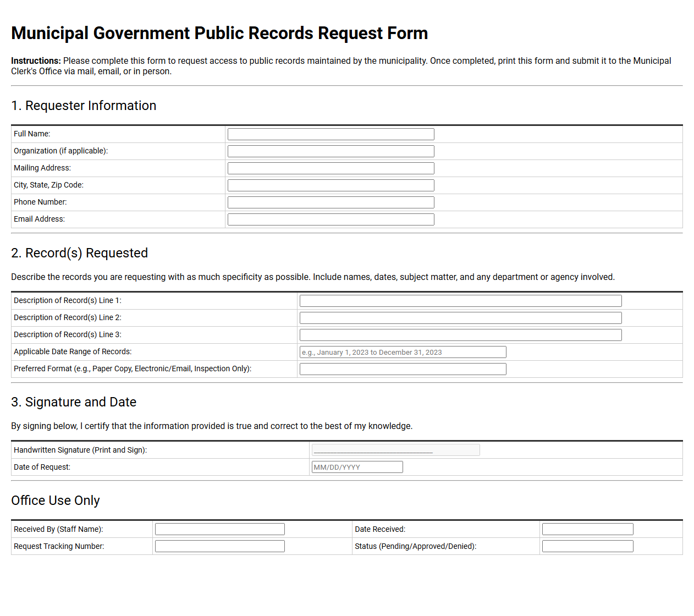This screenshot has height=616, width=694.
Task: Click the 'Status (Pending/Approved/Denied):' label
Action: (416, 546)
